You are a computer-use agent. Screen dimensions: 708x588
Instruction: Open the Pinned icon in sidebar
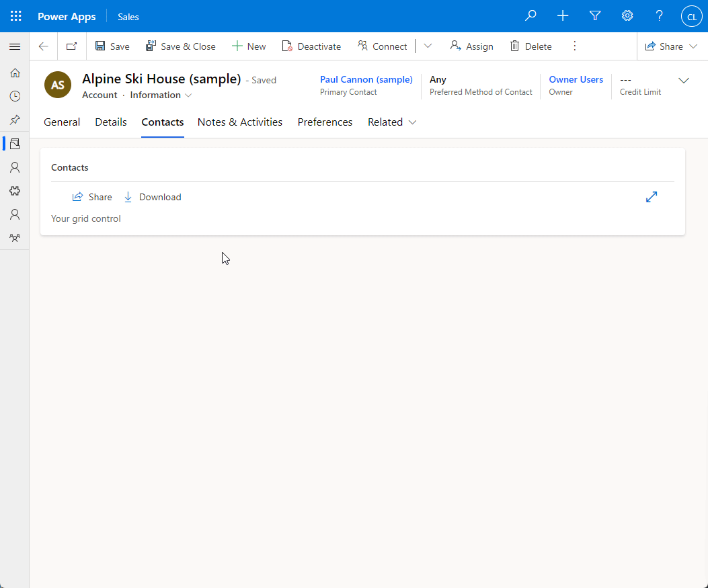[15, 120]
